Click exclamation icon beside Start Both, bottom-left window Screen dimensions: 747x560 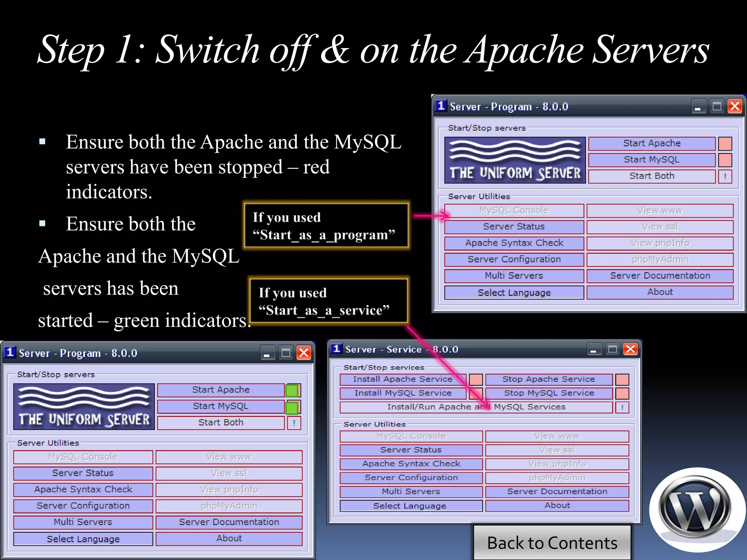294,423
